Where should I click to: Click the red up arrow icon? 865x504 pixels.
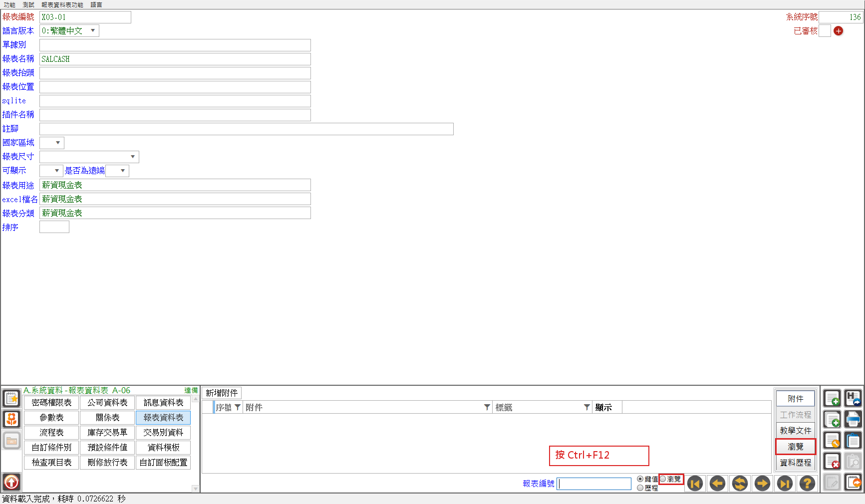[x=11, y=482]
